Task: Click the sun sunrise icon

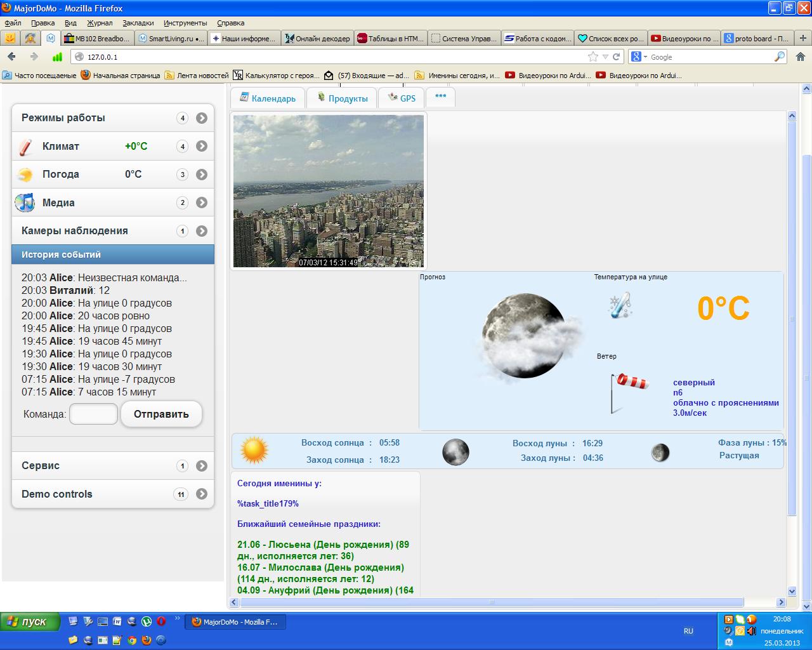Action: (x=254, y=451)
